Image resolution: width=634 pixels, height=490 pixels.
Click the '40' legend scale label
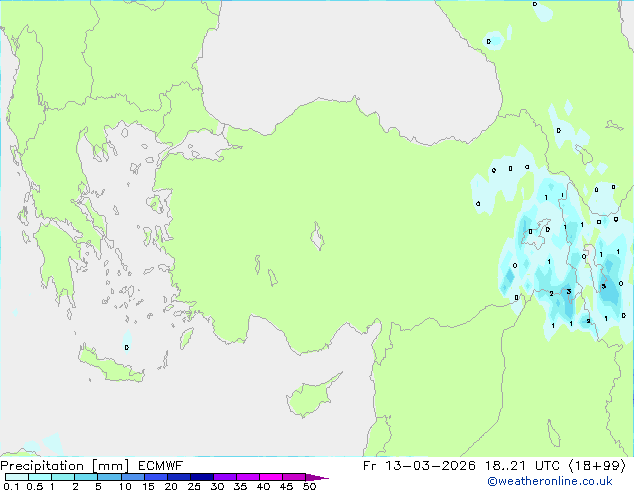[263, 486]
